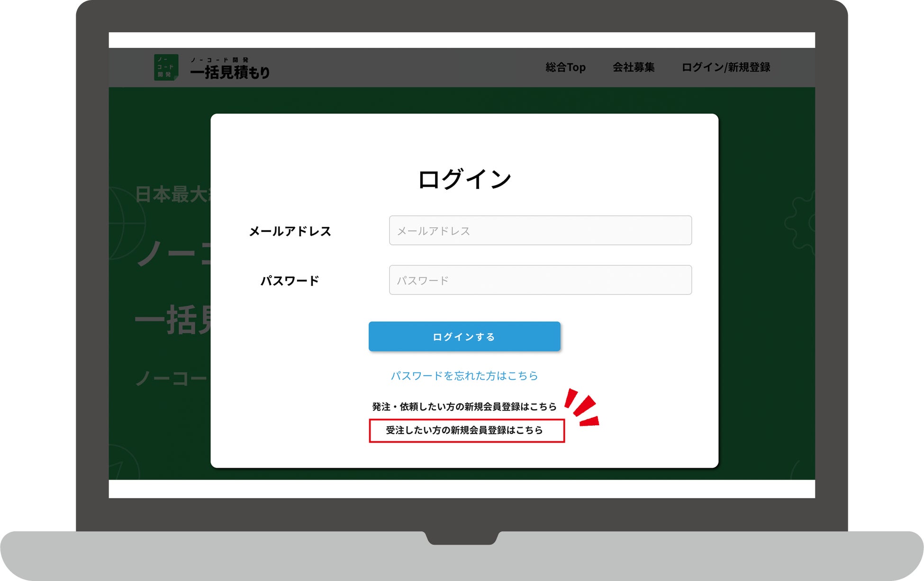Go to ログイン/新規登録 in header
Screen dimensions: 924x581
coord(725,67)
